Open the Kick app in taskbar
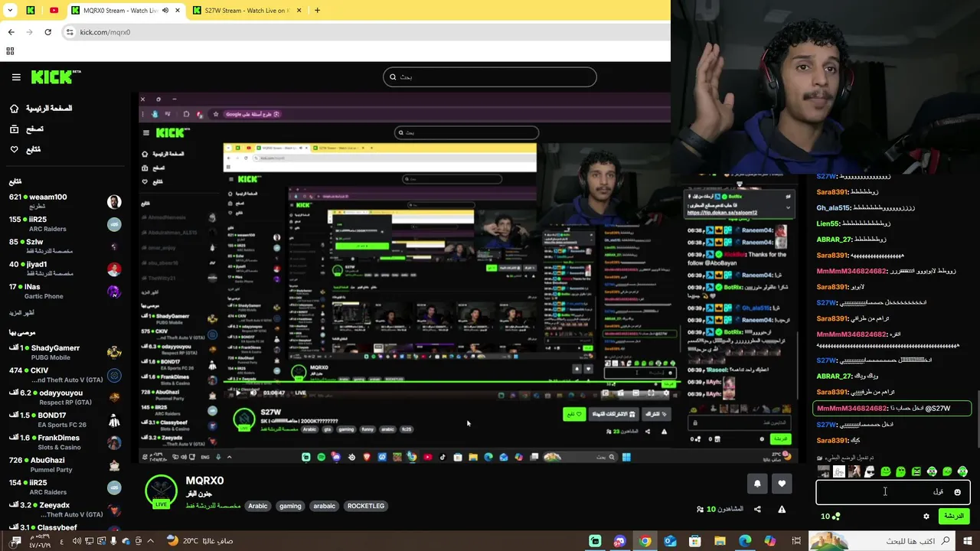 tap(595, 541)
